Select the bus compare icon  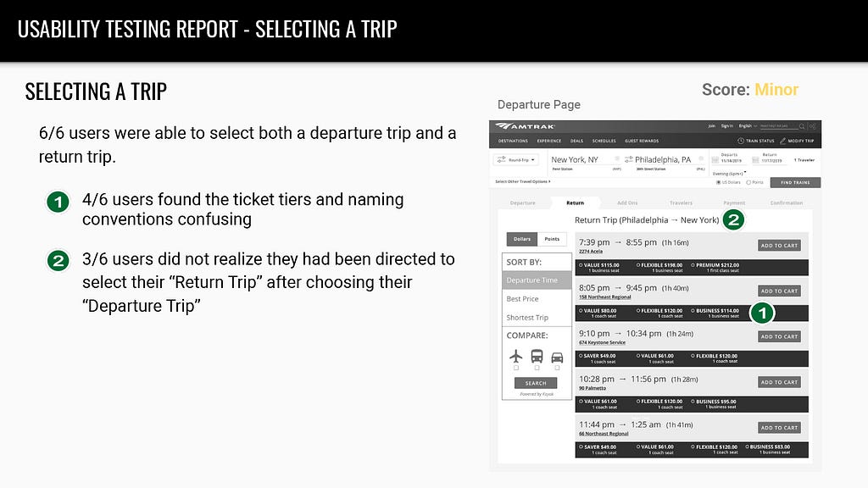(537, 356)
